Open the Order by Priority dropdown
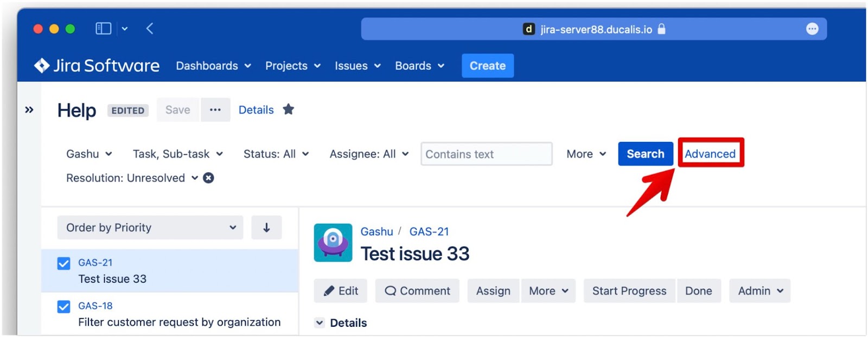Screen dimensions: 868x337 pyautogui.click(x=150, y=228)
